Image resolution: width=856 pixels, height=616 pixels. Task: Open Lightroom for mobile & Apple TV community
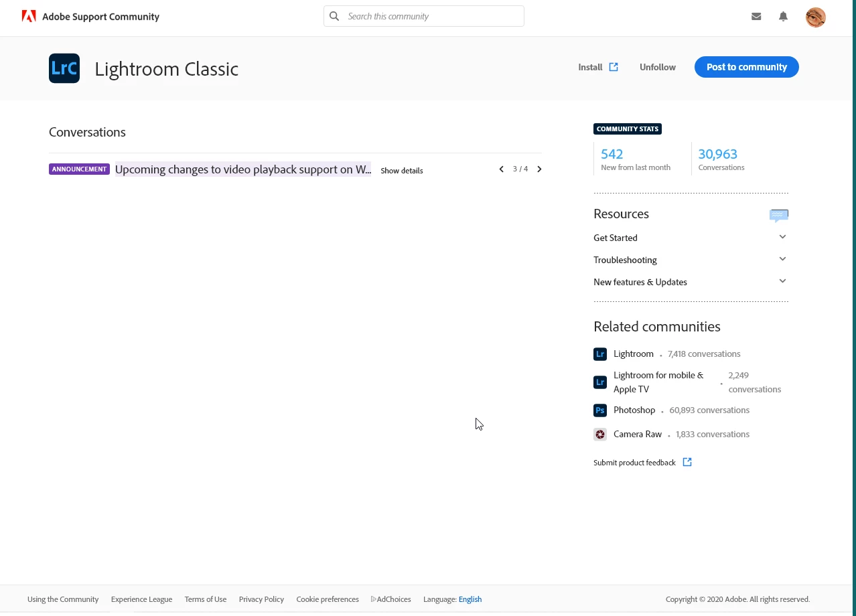(x=658, y=382)
